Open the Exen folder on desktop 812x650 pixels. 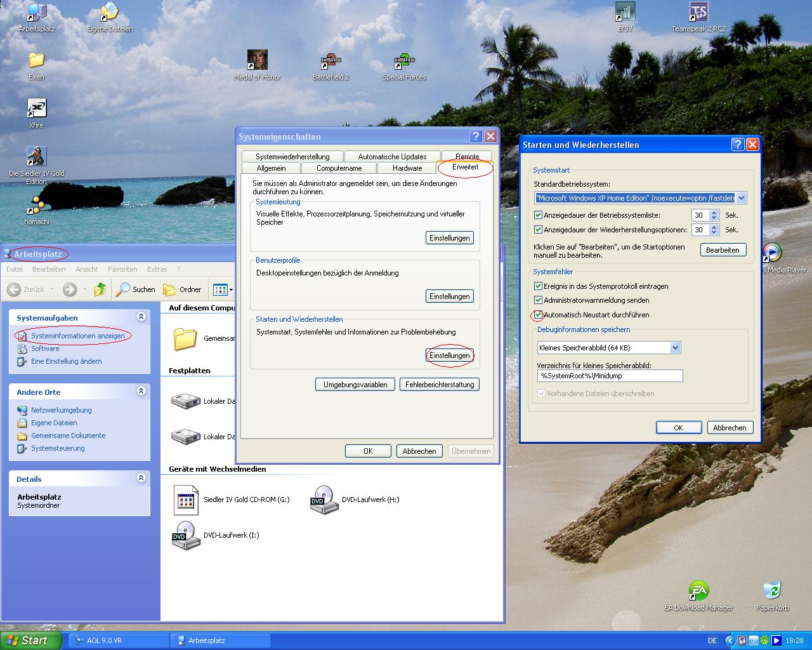coord(36,66)
